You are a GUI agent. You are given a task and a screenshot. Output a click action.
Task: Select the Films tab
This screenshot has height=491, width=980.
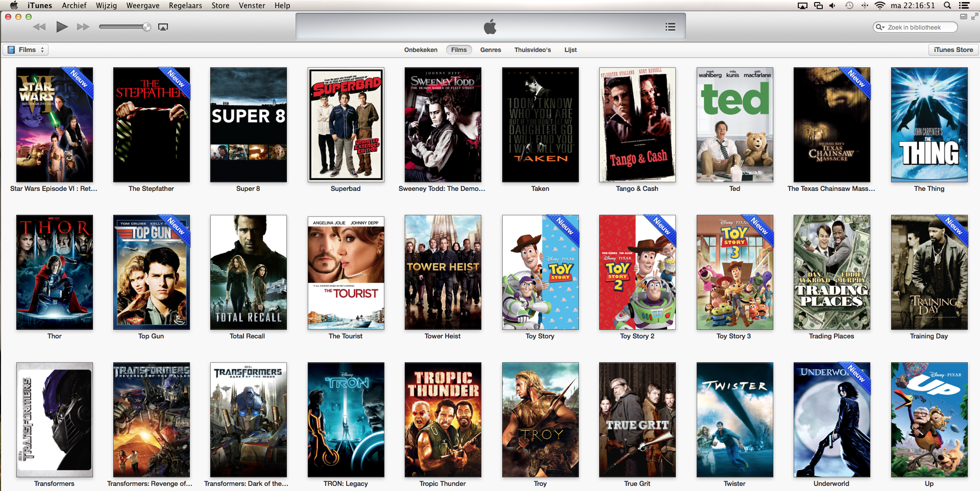click(458, 50)
